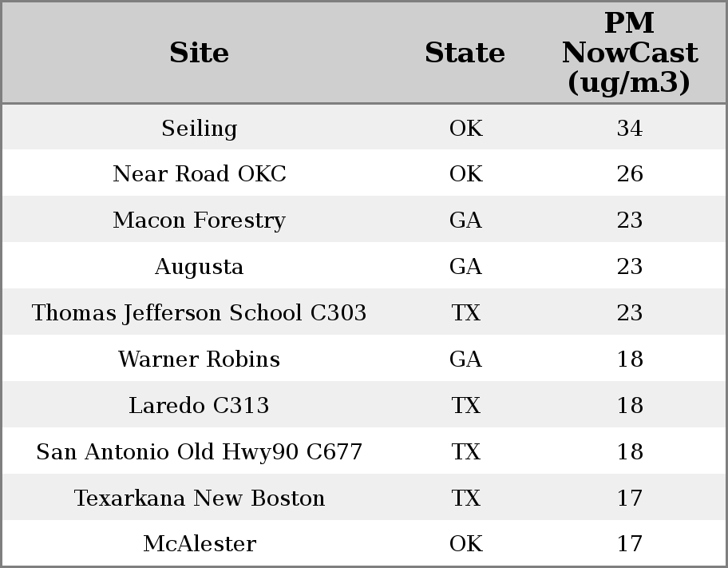Screen dimensions: 728x568
Task: Click the value 34 for Seiling
Action: 629,129
